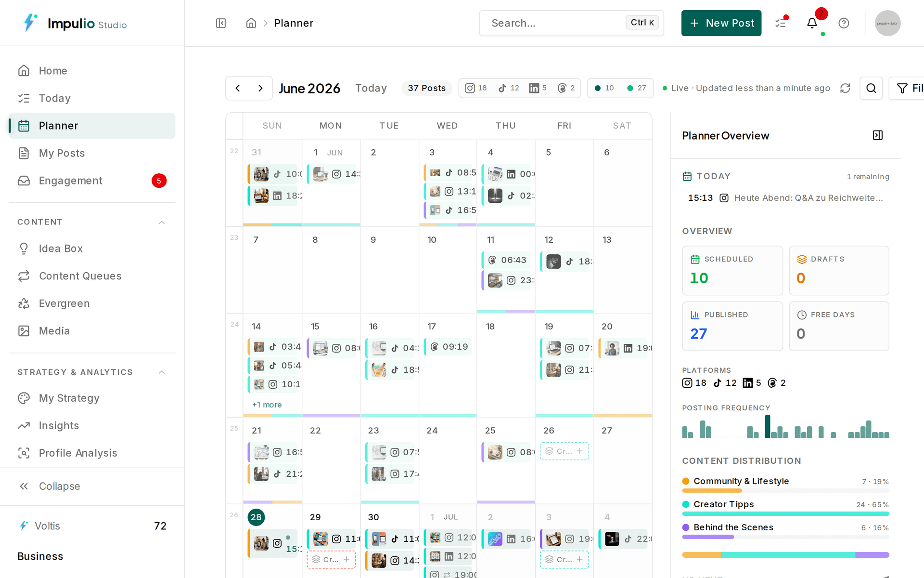
Task: Open Idea Box page
Action: click(x=92, y=249)
